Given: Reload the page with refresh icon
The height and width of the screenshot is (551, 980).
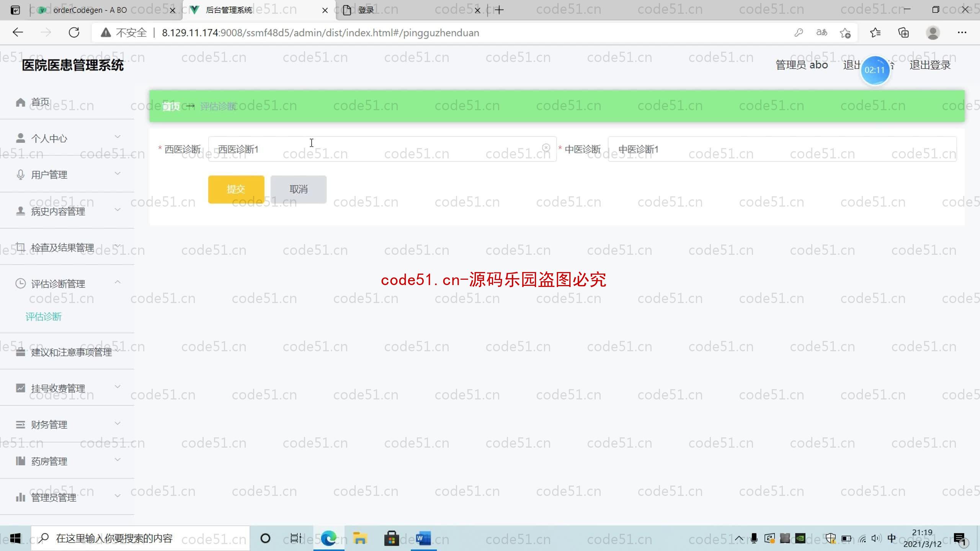Looking at the screenshot, I should click(74, 33).
